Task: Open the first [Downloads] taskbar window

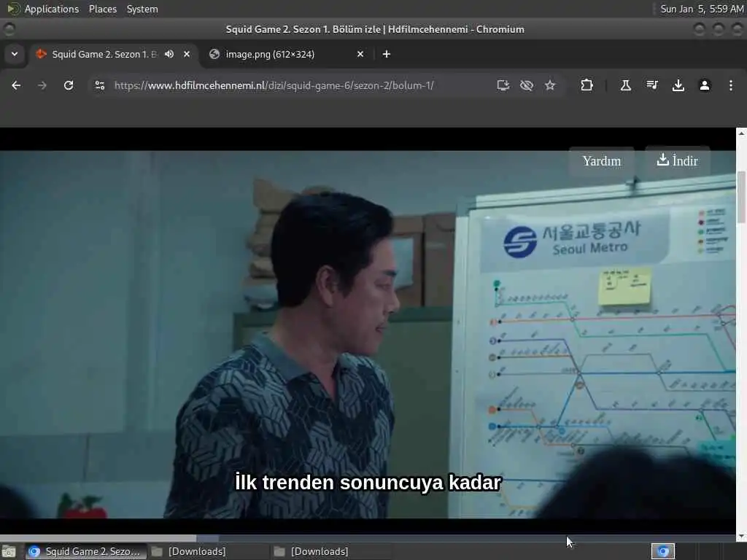Action: [209, 551]
